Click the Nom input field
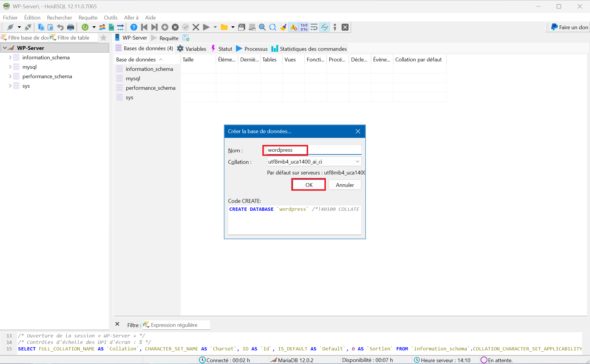The height and width of the screenshot is (364, 590). tap(313, 150)
